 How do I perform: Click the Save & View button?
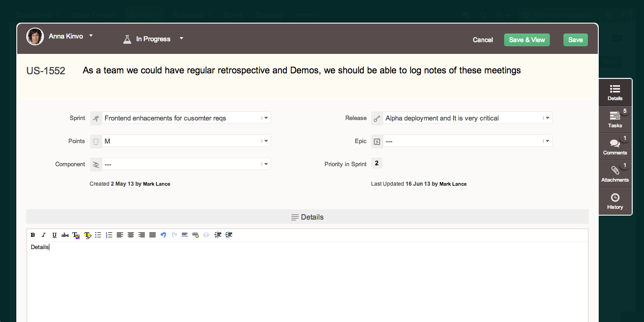coord(527,40)
